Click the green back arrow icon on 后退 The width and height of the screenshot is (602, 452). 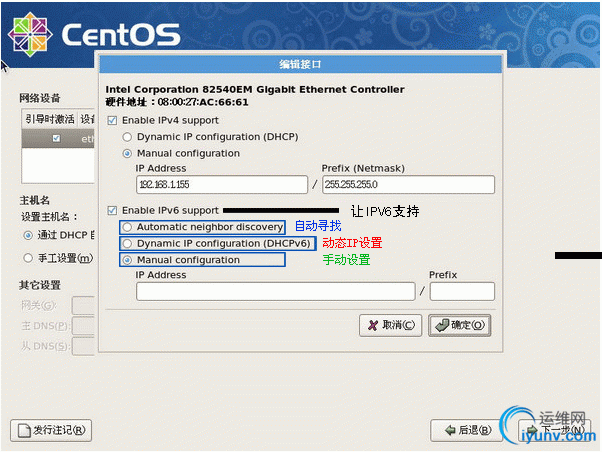pos(450,430)
